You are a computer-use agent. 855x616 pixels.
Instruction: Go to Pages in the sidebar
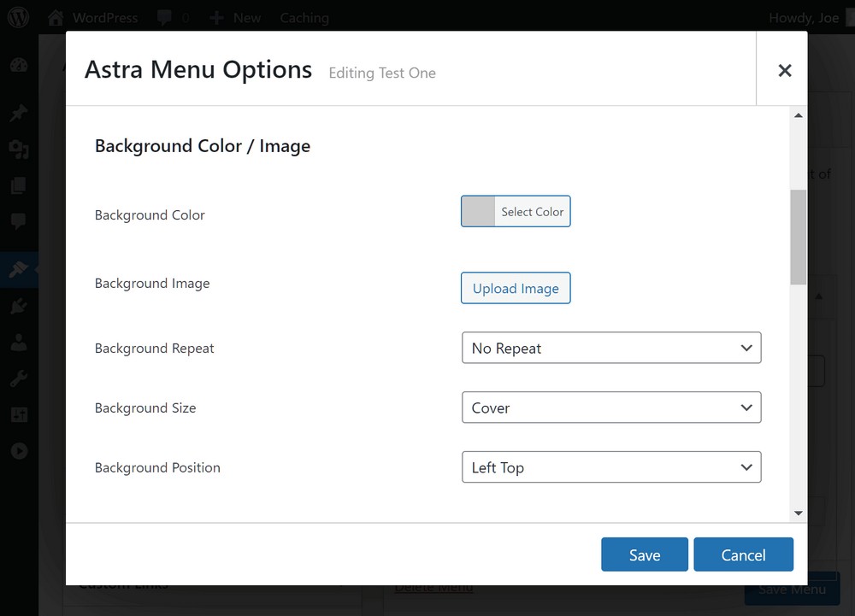[x=19, y=186]
